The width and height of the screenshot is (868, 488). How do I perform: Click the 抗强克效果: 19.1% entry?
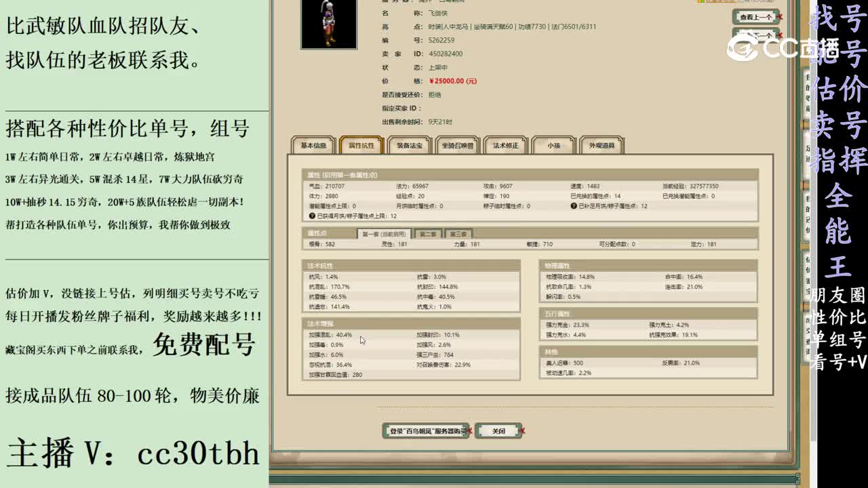(x=673, y=335)
